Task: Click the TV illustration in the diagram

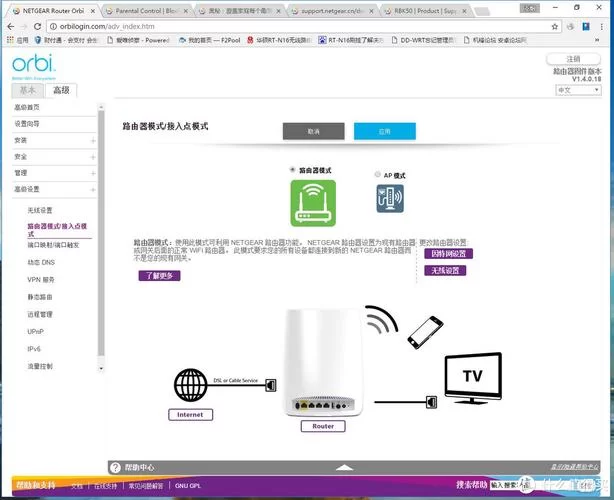Action: pos(473,378)
